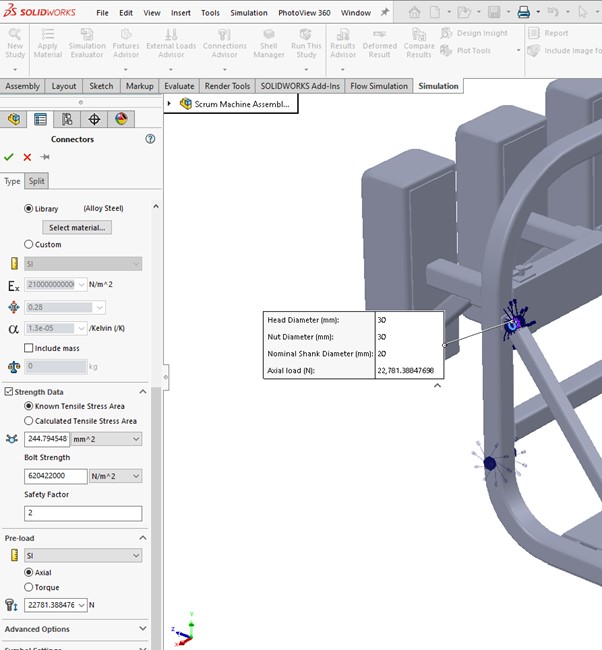
Task: Open the DisplayManager color wheel tab
Action: 121,119
